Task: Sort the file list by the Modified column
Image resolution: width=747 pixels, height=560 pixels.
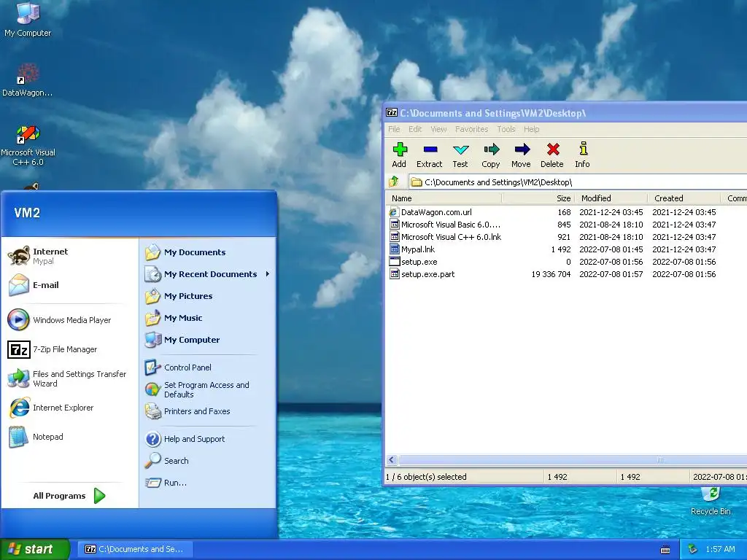Action: pyautogui.click(x=611, y=198)
